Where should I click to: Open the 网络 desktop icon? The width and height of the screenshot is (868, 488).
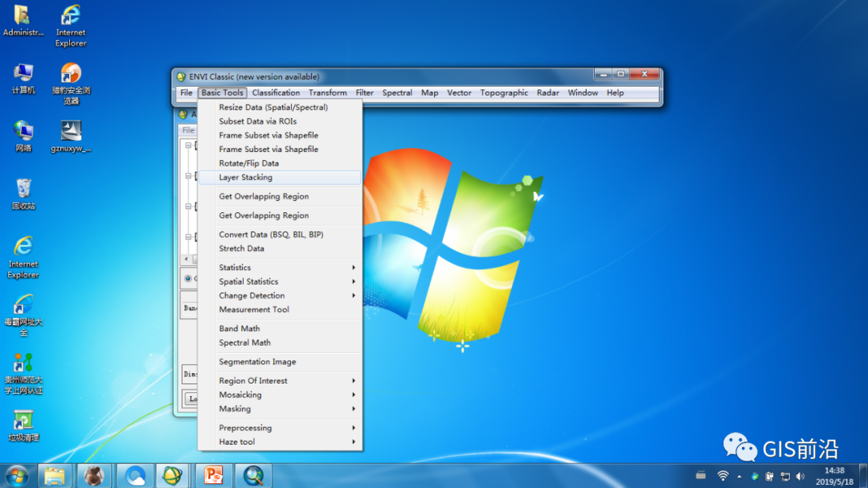[23, 136]
